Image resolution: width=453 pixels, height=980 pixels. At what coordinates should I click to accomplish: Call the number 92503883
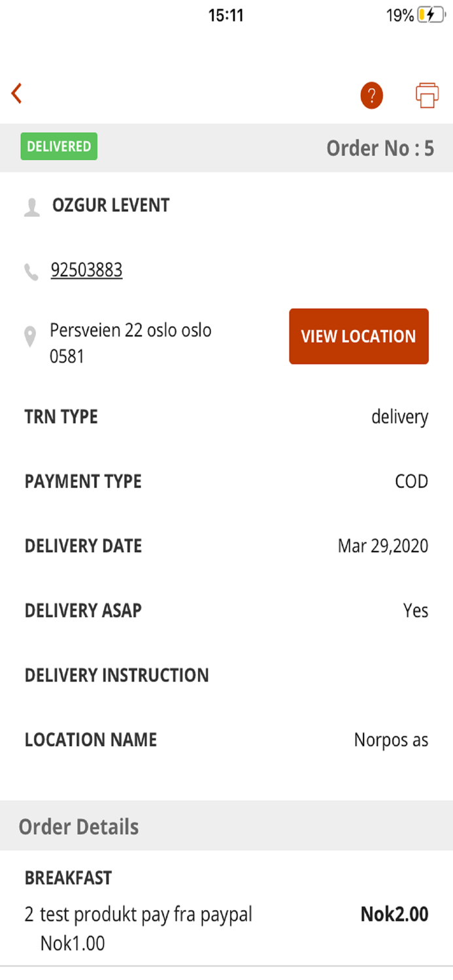(x=87, y=269)
